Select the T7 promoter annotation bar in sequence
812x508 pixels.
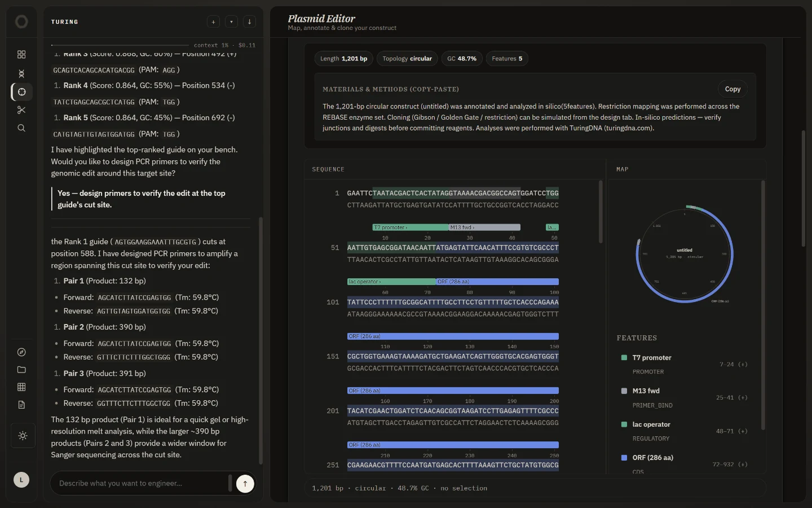click(x=410, y=227)
